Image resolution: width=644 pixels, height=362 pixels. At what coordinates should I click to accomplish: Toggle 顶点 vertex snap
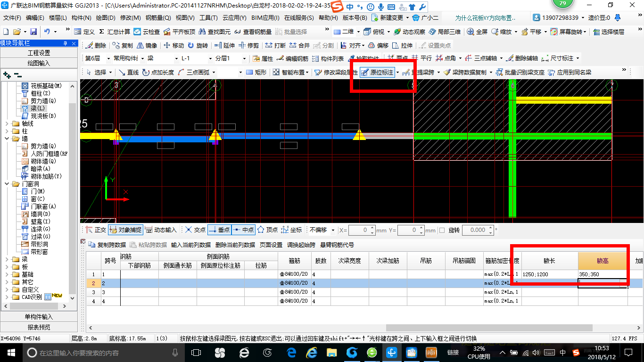click(x=267, y=230)
